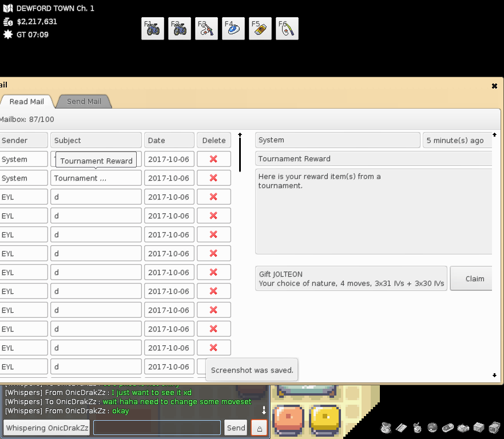Toggle the chat lock button
The width and height of the screenshot is (504, 439).
click(259, 428)
